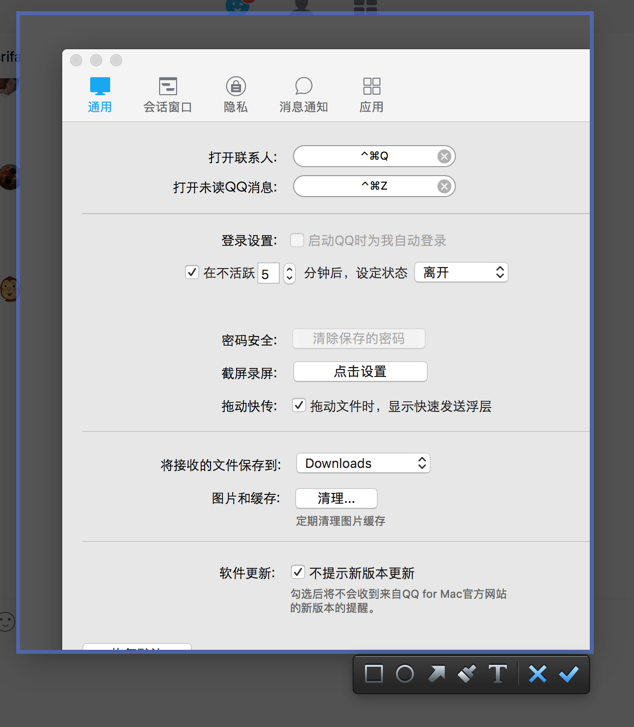Click the 清除保存的密码 button

[359, 338]
